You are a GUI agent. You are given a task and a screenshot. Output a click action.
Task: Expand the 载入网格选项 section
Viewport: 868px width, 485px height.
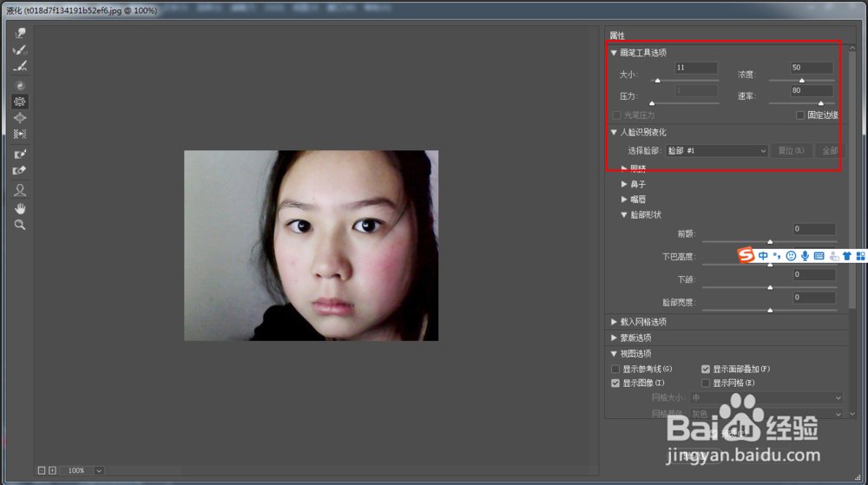tap(614, 322)
